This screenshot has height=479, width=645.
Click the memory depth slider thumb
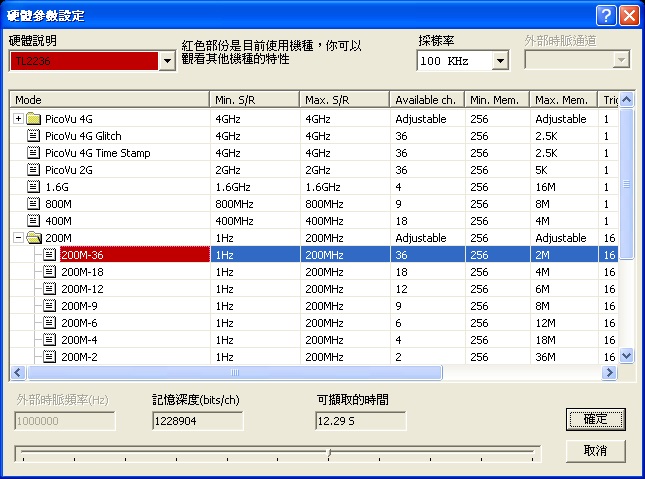tap(329, 453)
